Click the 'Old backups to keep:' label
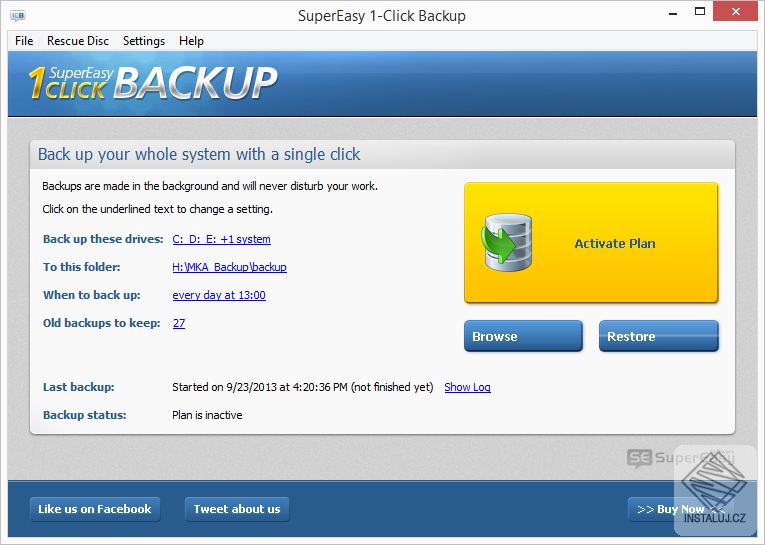This screenshot has height=545, width=765. click(101, 323)
